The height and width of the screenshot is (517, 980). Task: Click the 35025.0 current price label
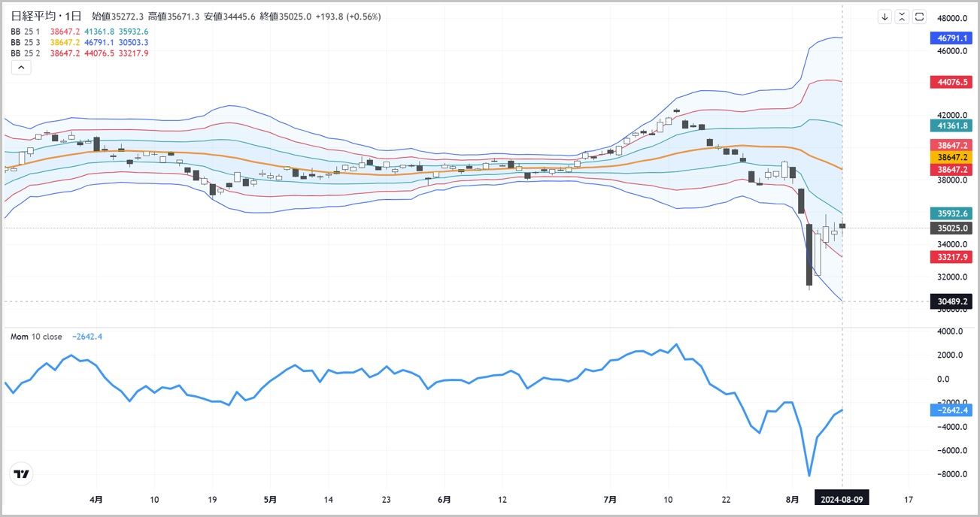point(952,228)
